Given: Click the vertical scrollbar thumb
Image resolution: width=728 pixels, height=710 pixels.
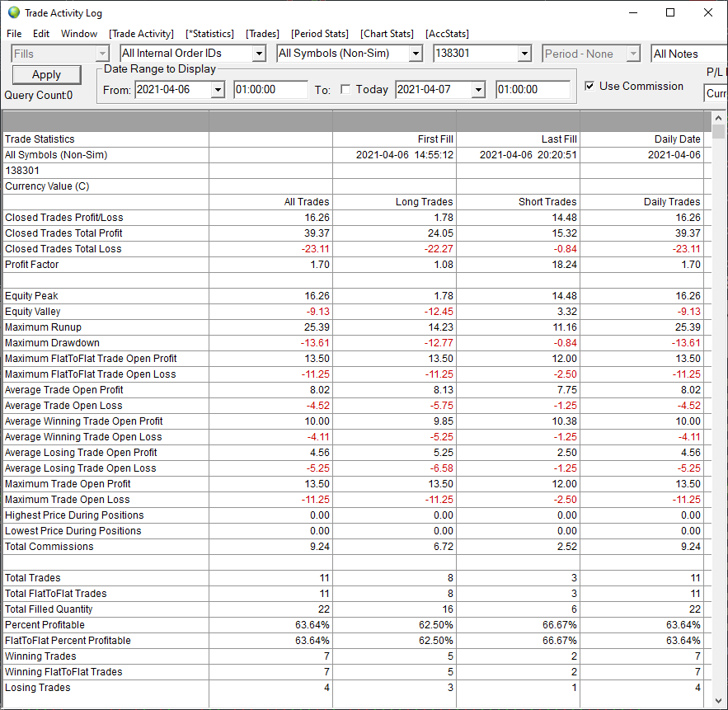Looking at the screenshot, I should (718, 131).
